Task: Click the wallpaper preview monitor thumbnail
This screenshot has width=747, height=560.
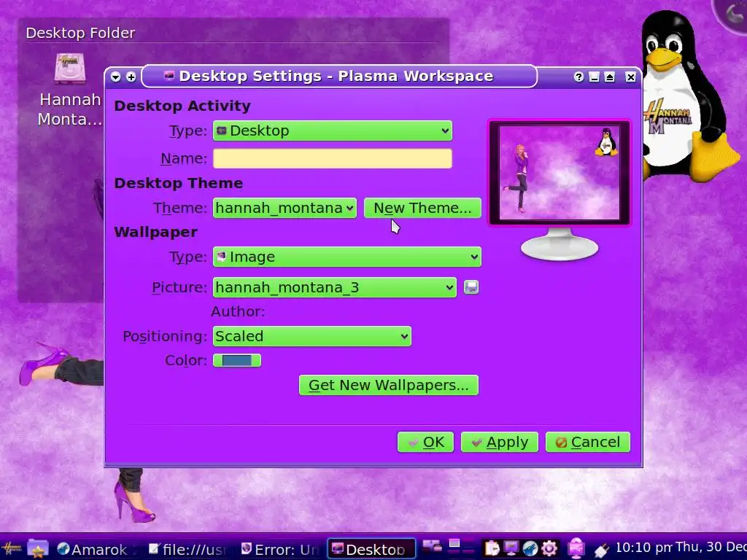Action: coord(560,172)
